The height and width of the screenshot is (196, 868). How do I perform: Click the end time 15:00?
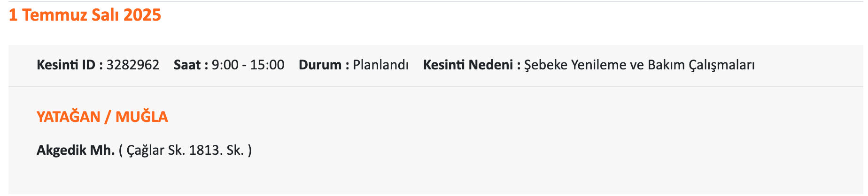tap(267, 65)
